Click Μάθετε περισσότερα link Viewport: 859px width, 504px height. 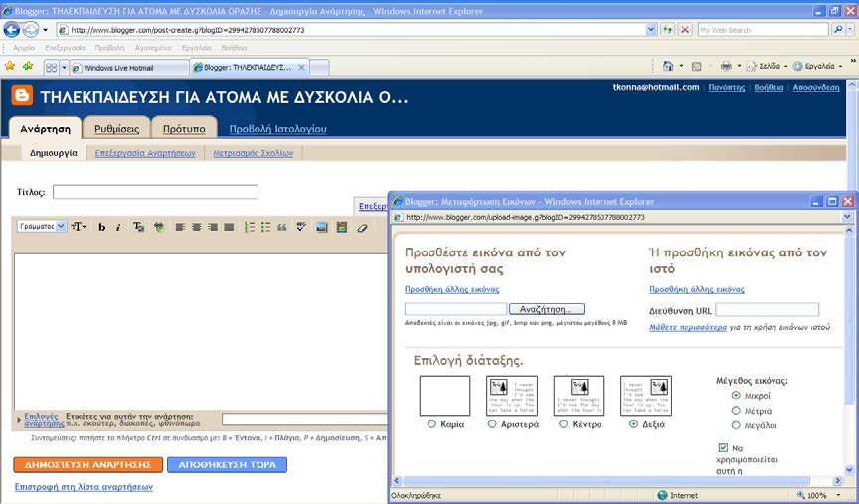pyautogui.click(x=688, y=327)
